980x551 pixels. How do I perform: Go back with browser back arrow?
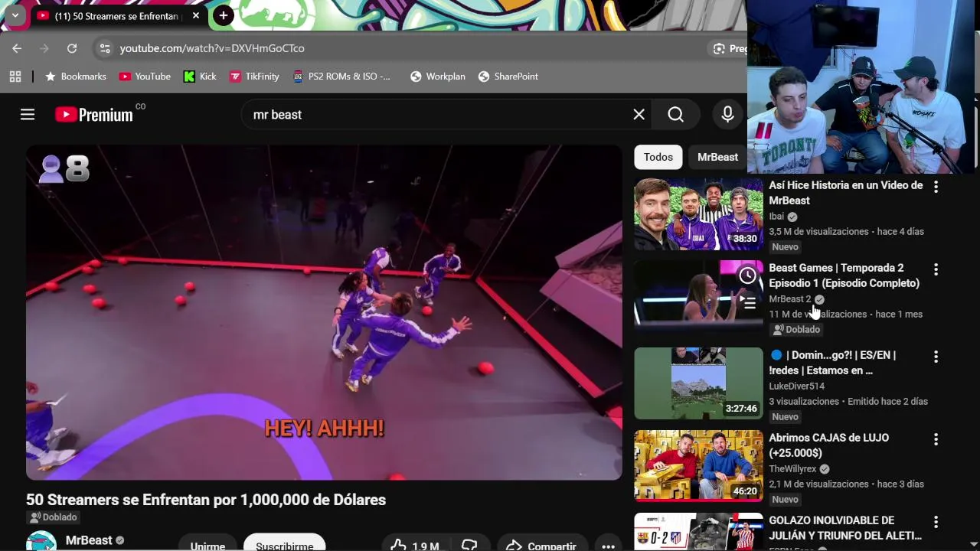tap(17, 48)
